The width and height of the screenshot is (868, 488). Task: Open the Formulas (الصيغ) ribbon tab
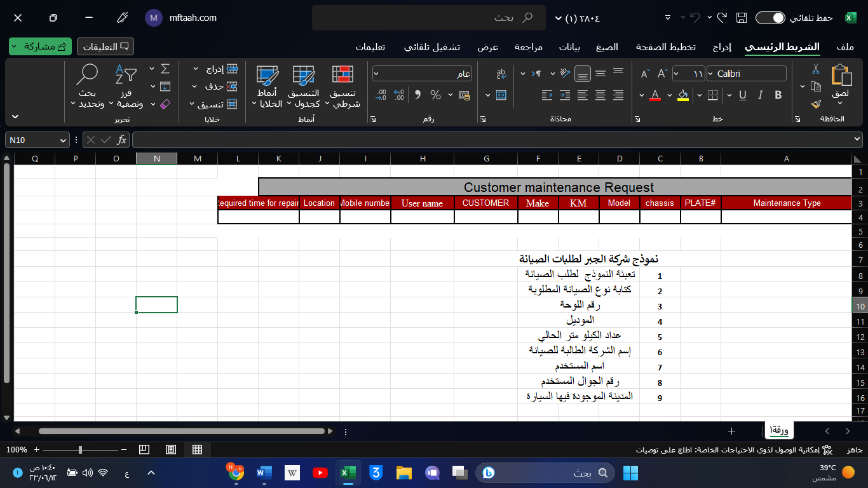pyautogui.click(x=607, y=47)
